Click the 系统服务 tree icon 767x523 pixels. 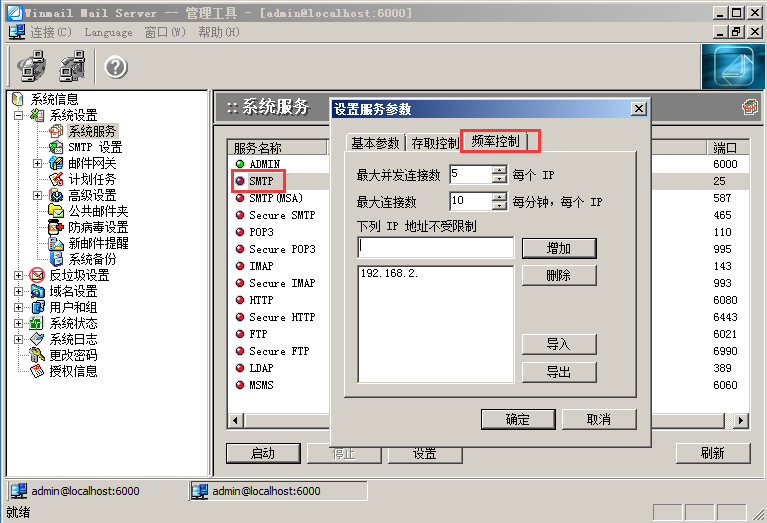coord(56,131)
